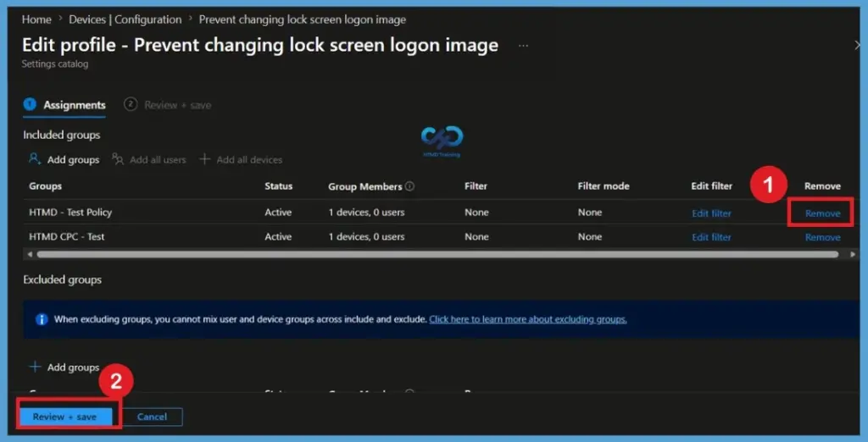The image size is (868, 442).
Task: Click the info icon in the exclusion banner
Action: click(42, 319)
